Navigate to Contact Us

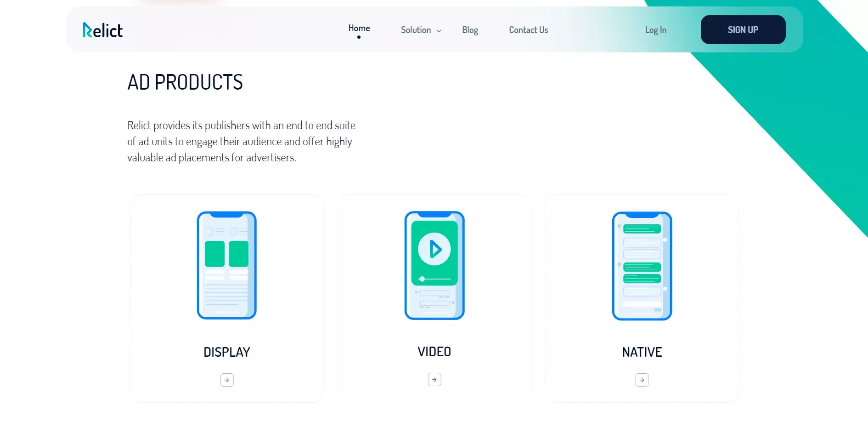point(528,30)
